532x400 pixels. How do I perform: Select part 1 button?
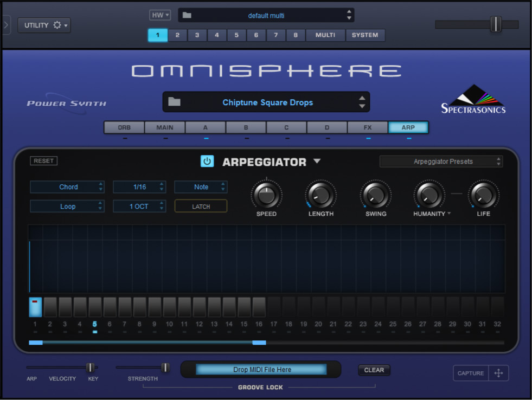click(x=158, y=35)
